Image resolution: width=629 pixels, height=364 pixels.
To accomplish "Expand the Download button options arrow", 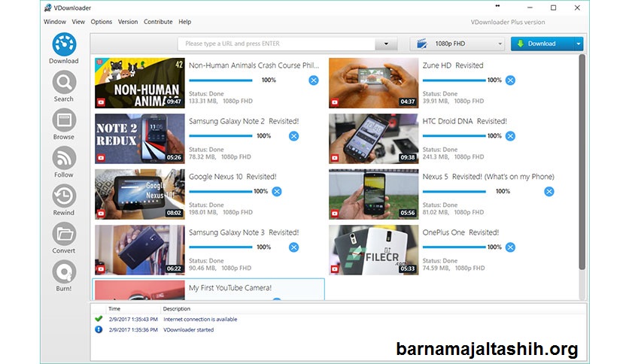I will [578, 44].
